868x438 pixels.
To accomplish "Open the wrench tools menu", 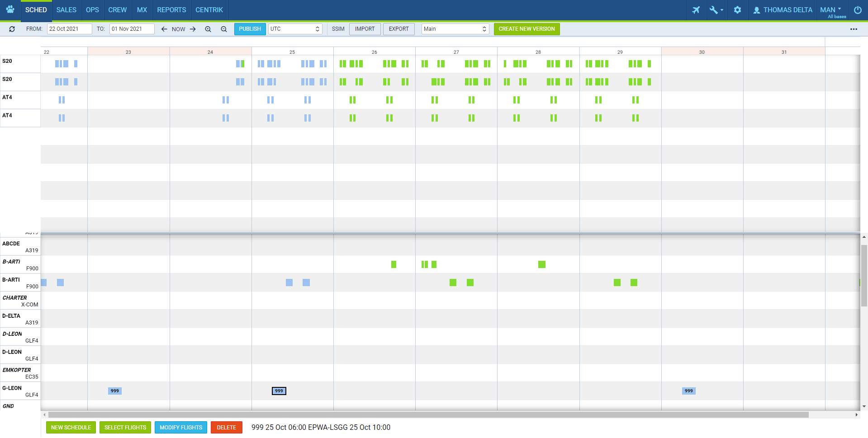I will [715, 9].
